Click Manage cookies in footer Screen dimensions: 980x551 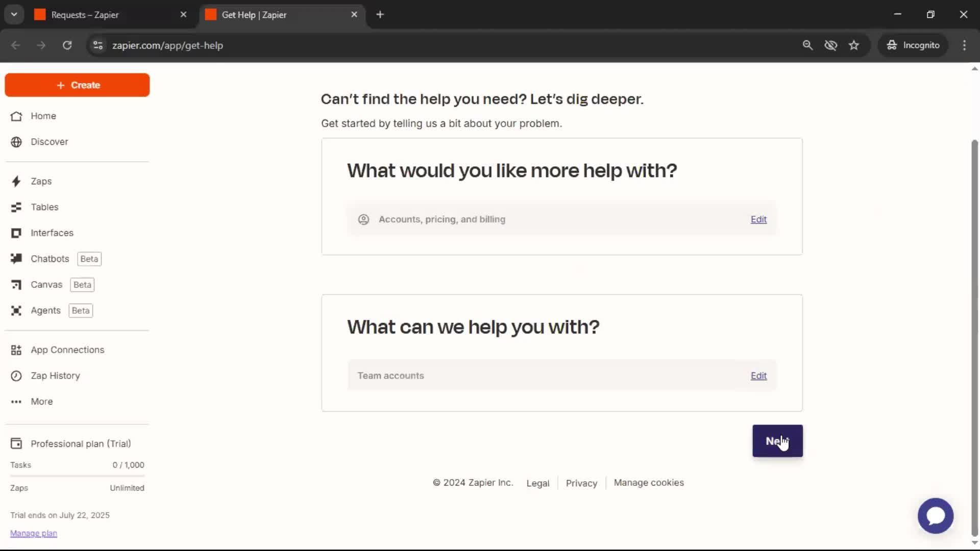(x=649, y=483)
